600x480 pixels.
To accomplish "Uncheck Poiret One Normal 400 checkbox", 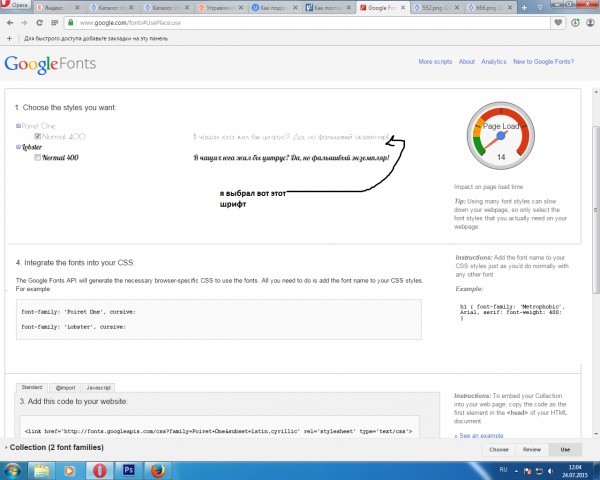I will 38,136.
